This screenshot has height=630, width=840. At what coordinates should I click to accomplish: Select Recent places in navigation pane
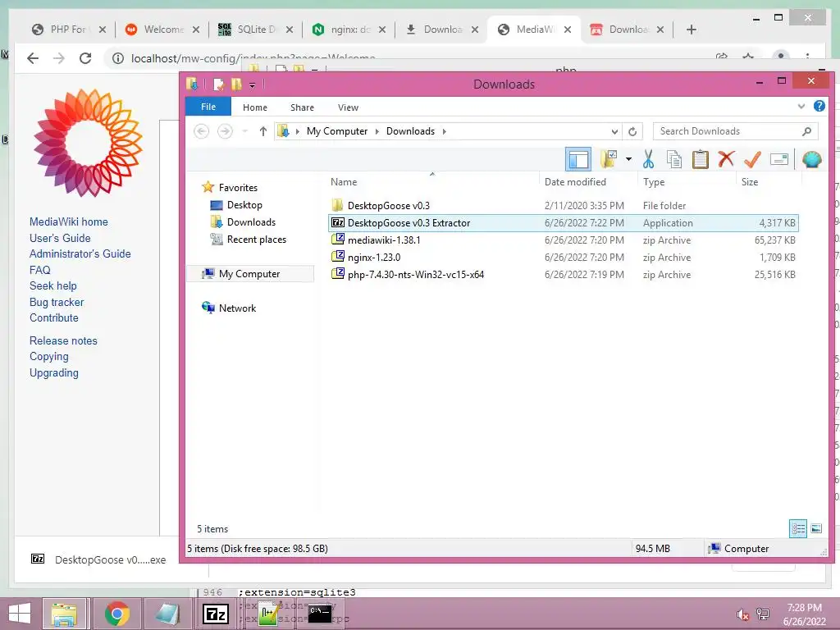pyautogui.click(x=257, y=240)
